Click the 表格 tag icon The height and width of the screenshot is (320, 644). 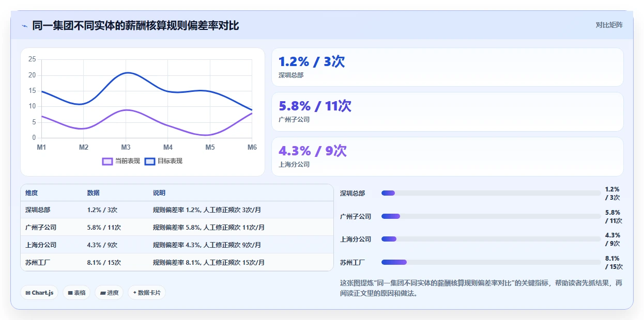pyautogui.click(x=70, y=293)
